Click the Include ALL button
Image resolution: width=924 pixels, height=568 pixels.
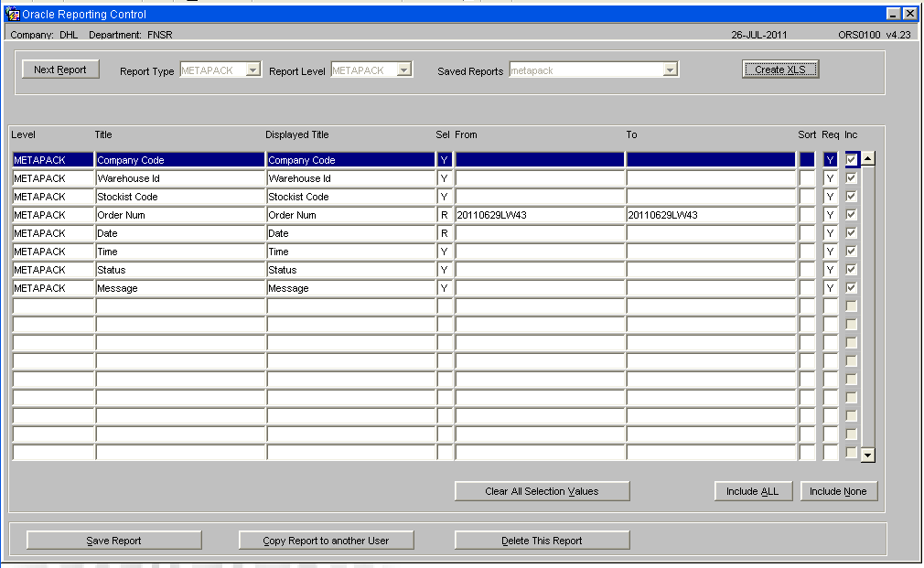(753, 491)
